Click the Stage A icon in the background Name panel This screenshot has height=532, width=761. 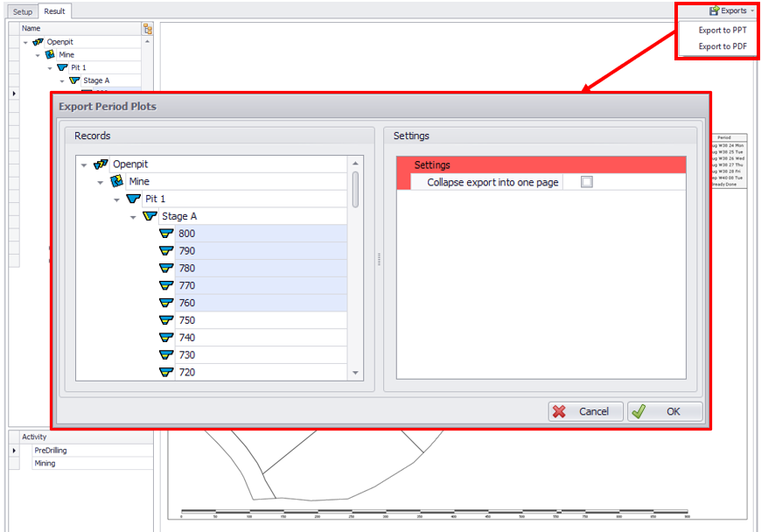click(x=74, y=80)
